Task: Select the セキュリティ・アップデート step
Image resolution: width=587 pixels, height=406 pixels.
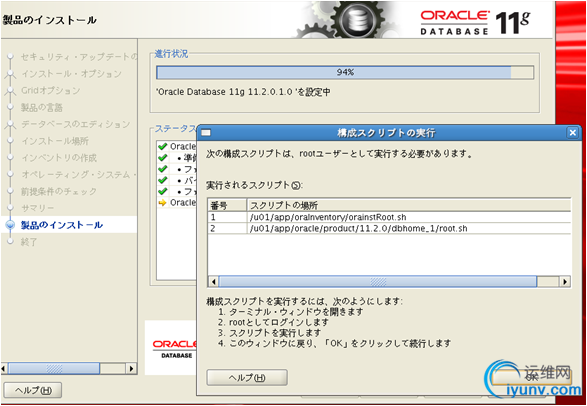Action: 79,57
